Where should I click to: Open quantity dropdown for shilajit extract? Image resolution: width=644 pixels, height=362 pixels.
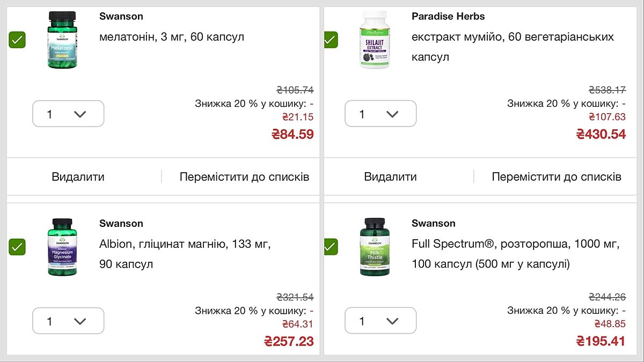pos(380,114)
